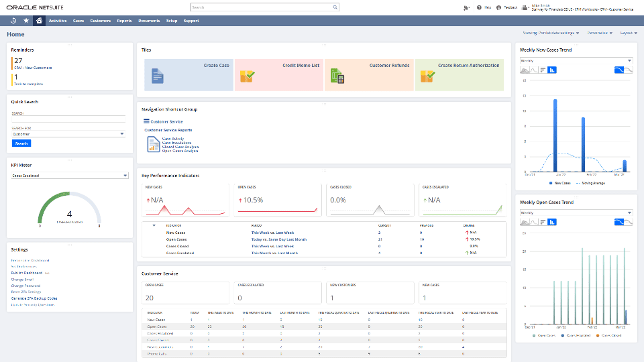
Task: Enable moving average in New Cases Trend
Action: tap(619, 70)
